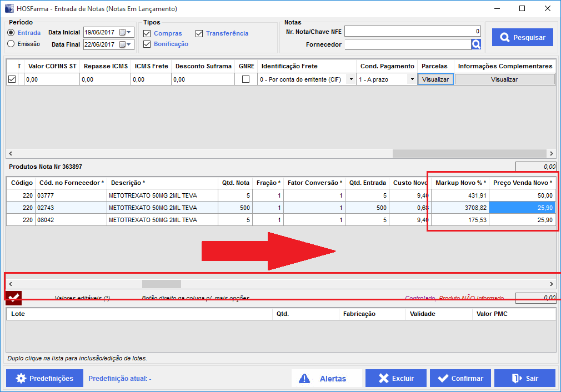Screen dimensions: 561x392
Task: Expand the Identificação Frete dropdown
Action: [x=350, y=79]
